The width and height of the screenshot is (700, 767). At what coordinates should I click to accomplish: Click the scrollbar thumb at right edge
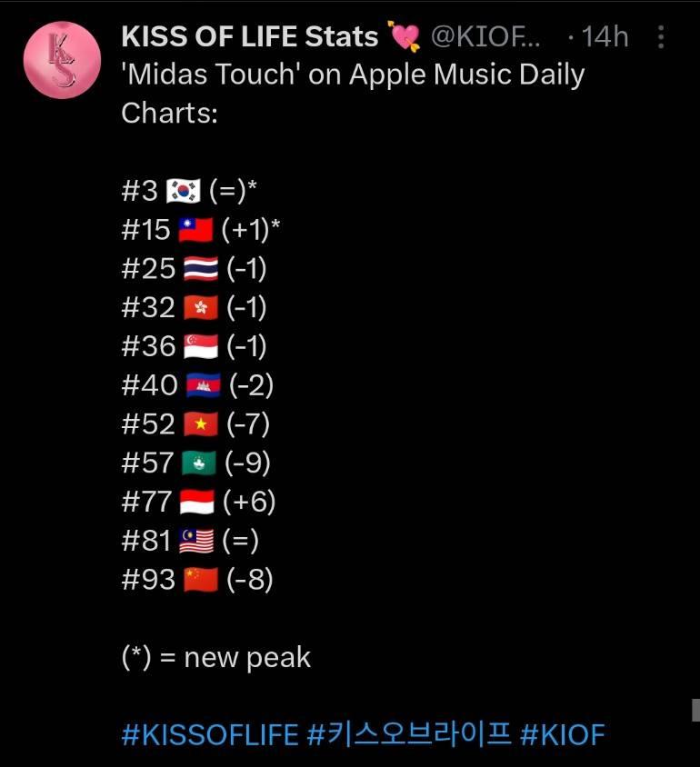tap(695, 711)
